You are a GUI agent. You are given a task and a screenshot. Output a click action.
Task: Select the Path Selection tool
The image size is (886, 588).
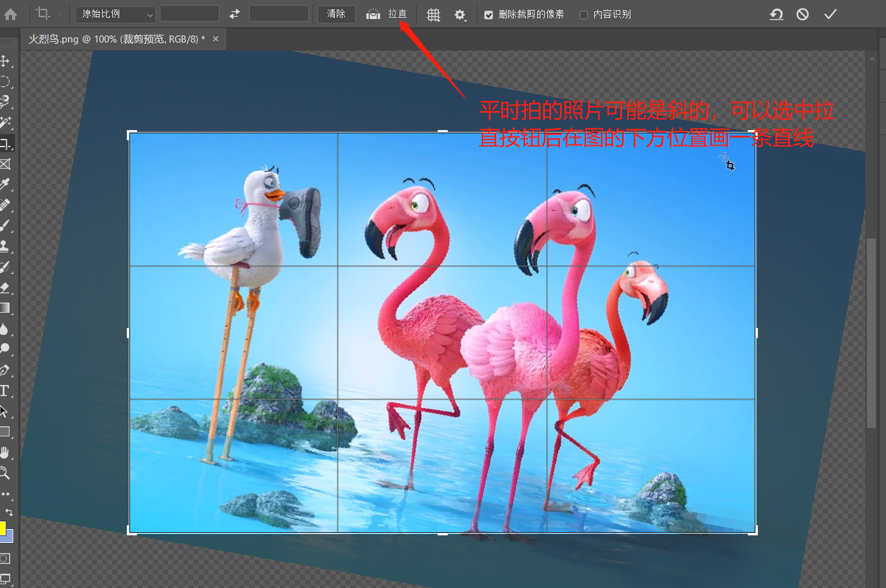(5, 411)
